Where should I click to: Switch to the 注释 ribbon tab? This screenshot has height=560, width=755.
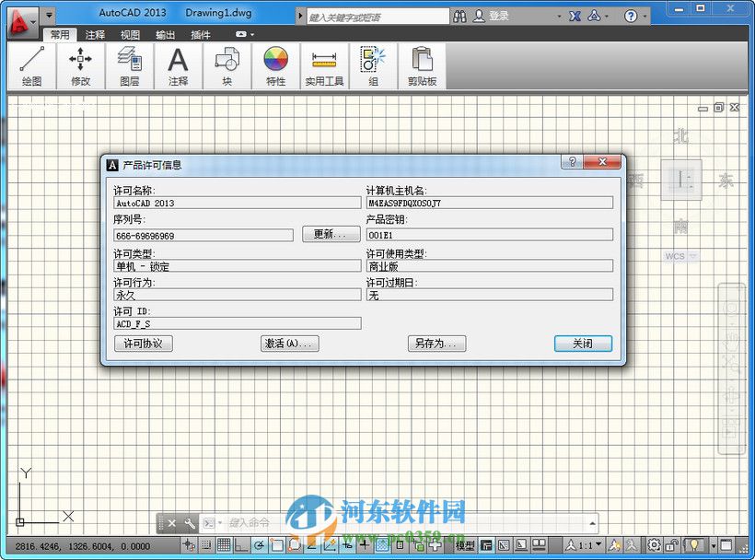click(x=95, y=34)
